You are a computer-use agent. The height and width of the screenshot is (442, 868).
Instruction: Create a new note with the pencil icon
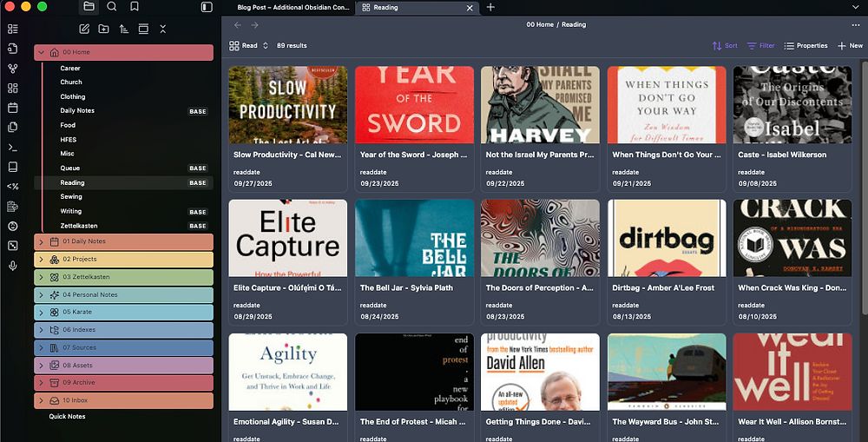(84, 29)
